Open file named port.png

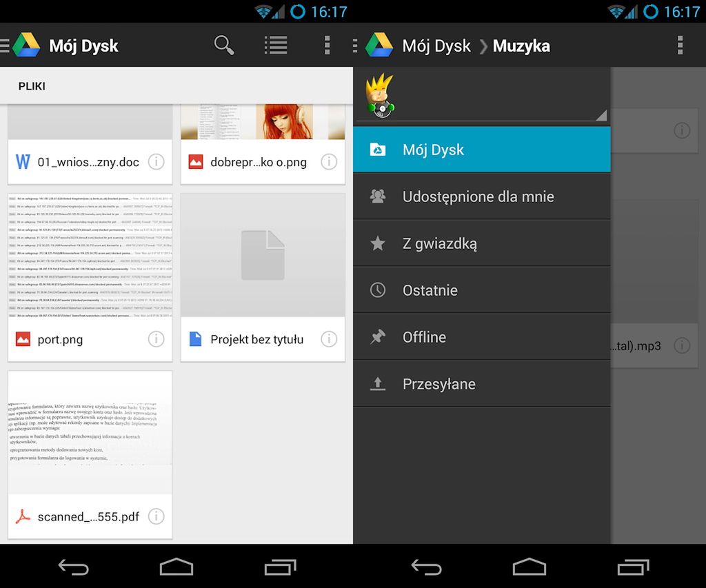(61, 339)
